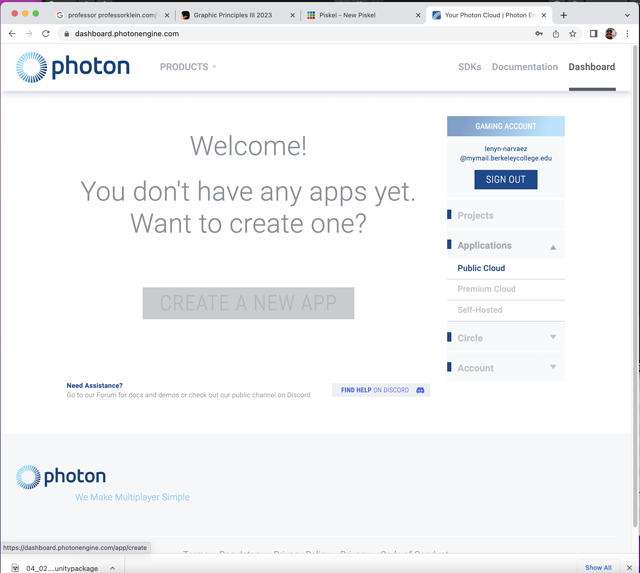This screenshot has width=640, height=573.
Task: Click the CREATE A NEW APP button
Action: click(248, 303)
